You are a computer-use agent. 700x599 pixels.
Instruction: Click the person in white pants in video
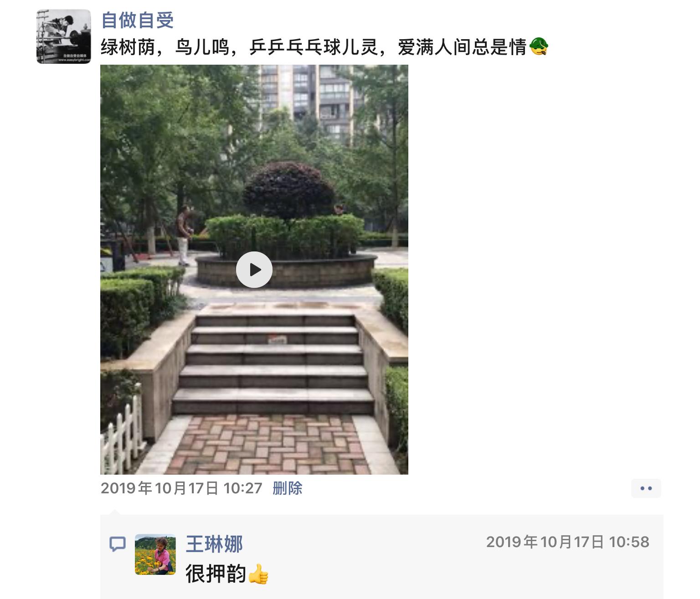(x=183, y=236)
